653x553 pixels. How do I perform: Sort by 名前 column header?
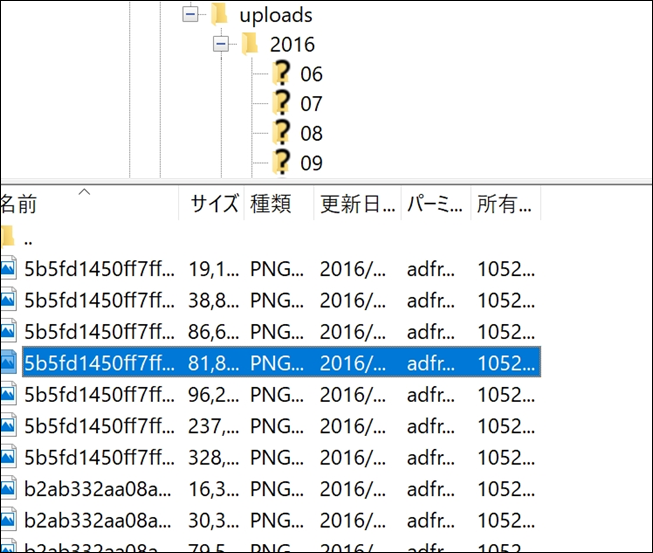point(89,203)
